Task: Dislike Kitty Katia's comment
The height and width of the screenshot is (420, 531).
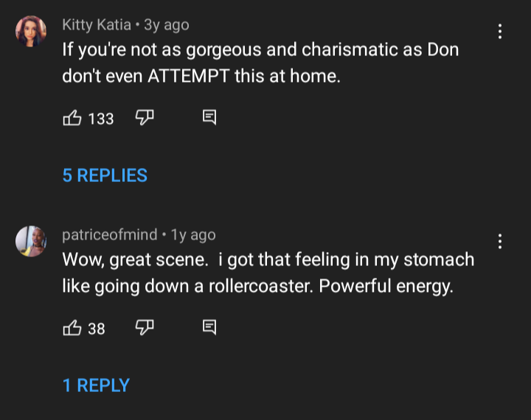Action: pyautogui.click(x=145, y=118)
